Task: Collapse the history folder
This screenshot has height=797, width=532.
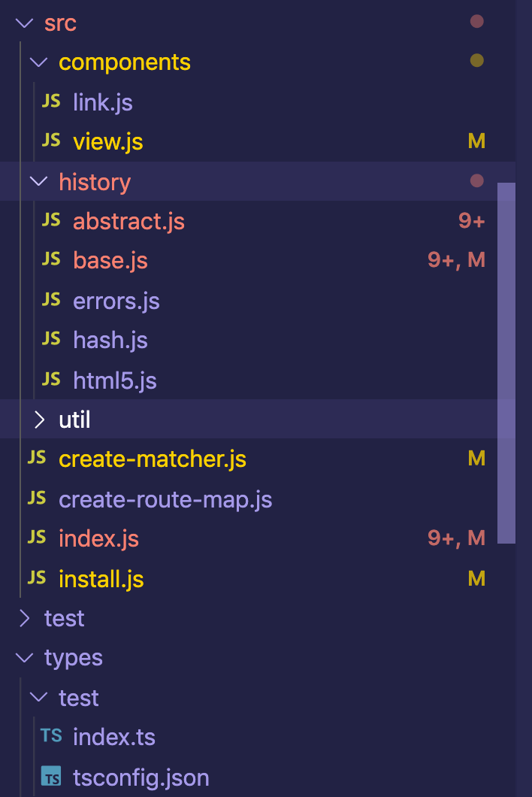Action: (x=38, y=182)
